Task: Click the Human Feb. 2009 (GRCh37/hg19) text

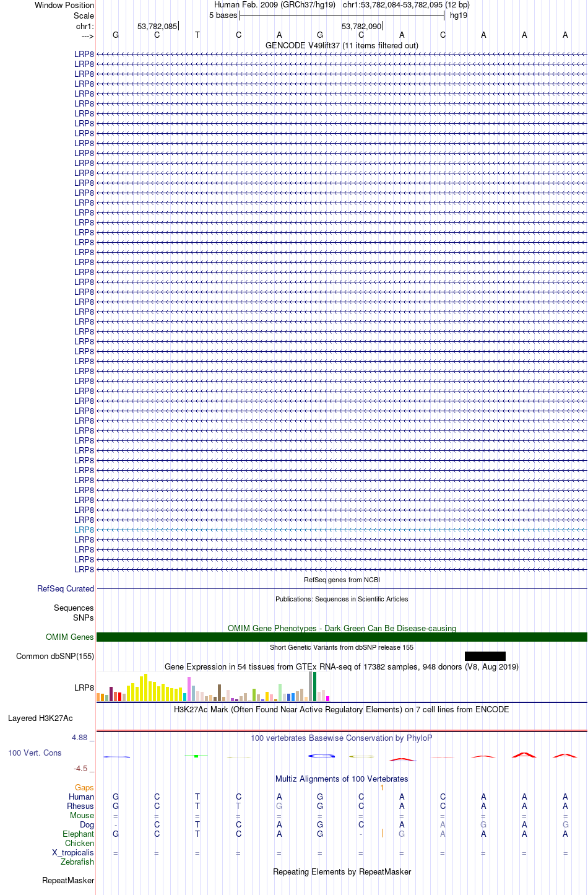Action: coord(275,4)
